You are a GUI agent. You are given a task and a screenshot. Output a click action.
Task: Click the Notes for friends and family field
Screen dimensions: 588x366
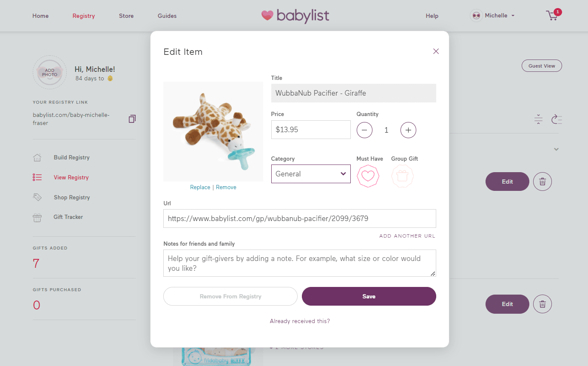point(299,262)
